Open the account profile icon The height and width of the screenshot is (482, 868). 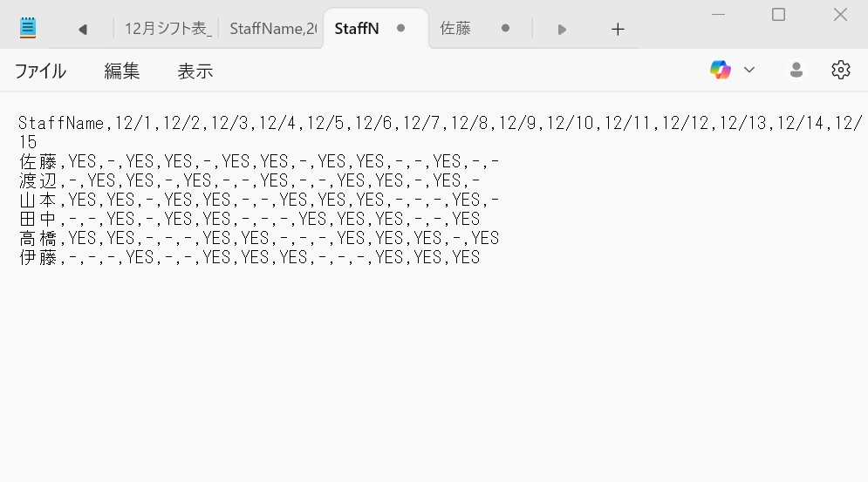796,70
